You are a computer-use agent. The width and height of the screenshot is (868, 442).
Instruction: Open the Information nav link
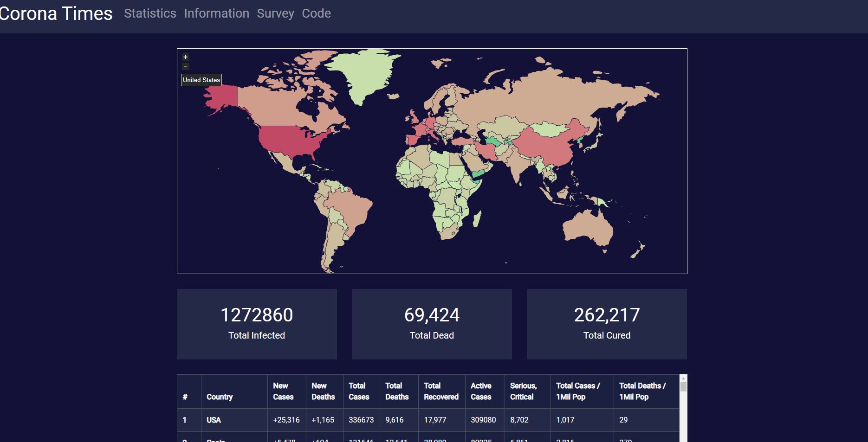coord(216,13)
